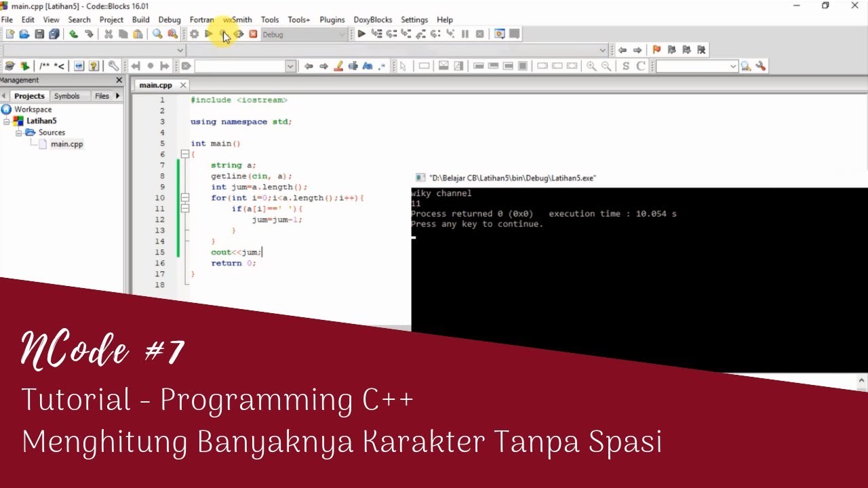
Task: Fold the main function at line 6
Action: [184, 155]
